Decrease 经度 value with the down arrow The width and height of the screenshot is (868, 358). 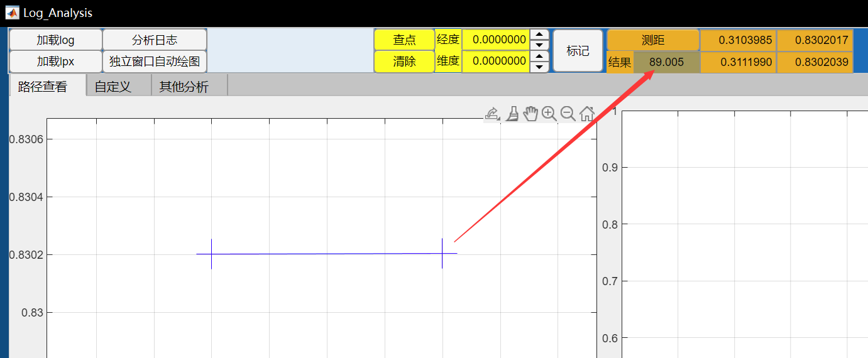pos(539,45)
